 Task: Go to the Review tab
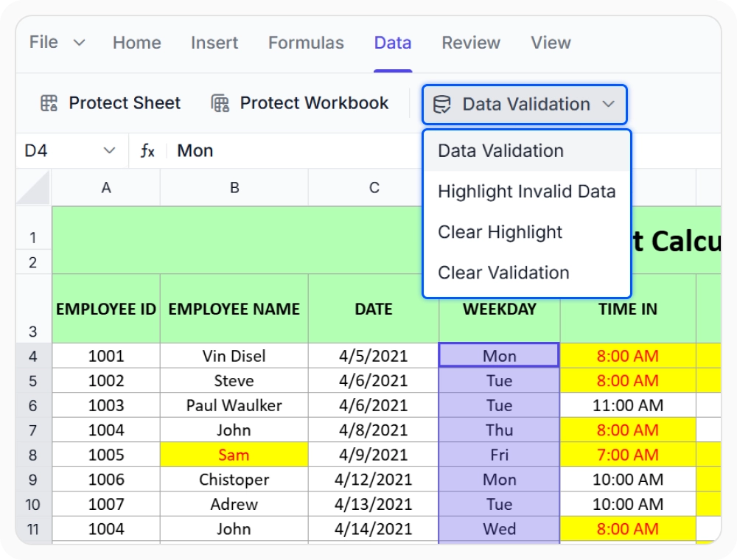point(471,43)
